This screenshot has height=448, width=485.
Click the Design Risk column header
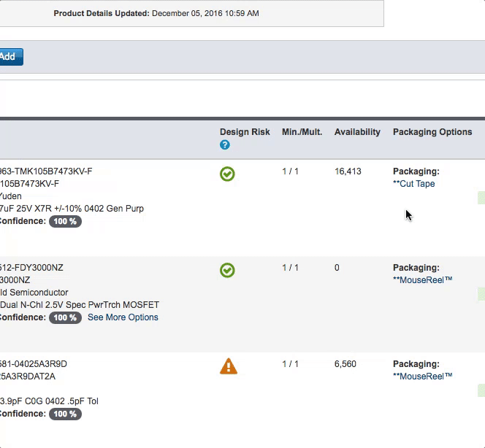[245, 132]
